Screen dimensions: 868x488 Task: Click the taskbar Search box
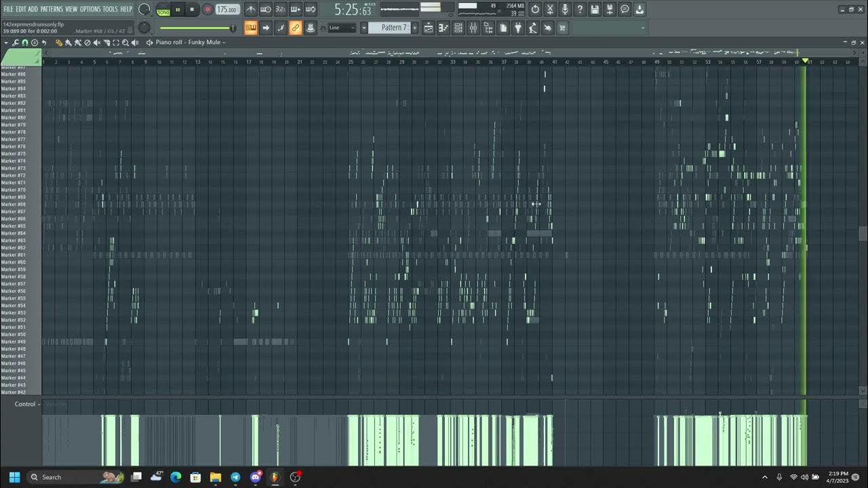coord(76,477)
